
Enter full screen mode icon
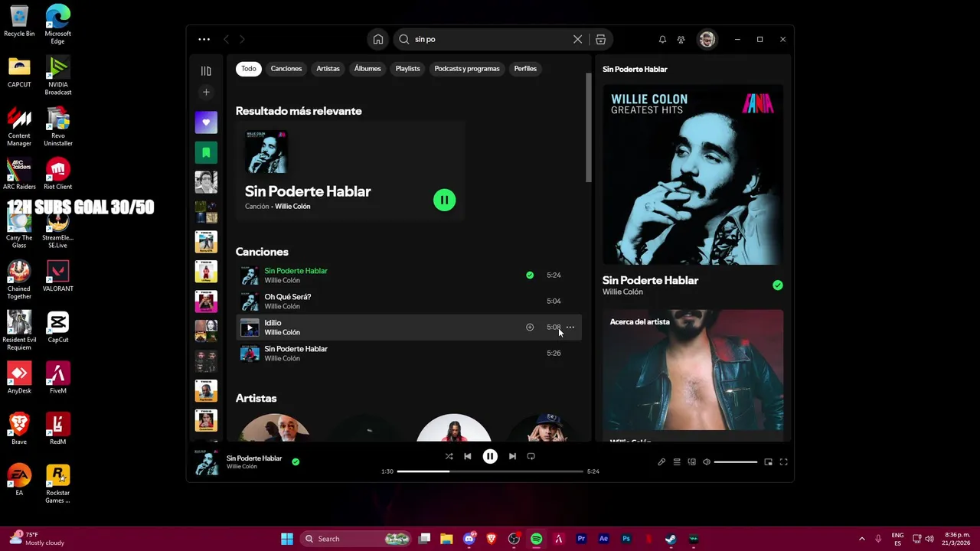coord(783,462)
